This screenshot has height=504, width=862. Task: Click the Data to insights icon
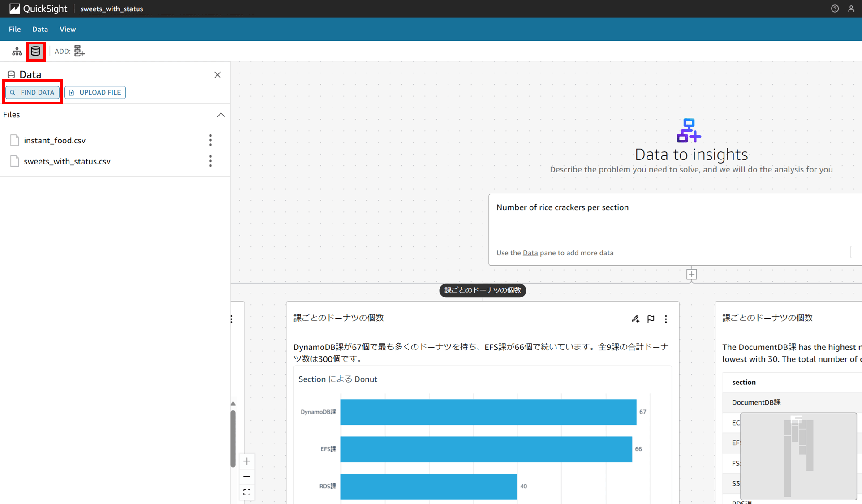point(689,130)
